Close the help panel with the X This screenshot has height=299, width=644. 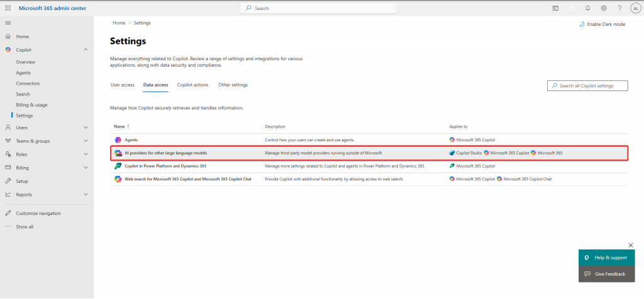coord(630,245)
